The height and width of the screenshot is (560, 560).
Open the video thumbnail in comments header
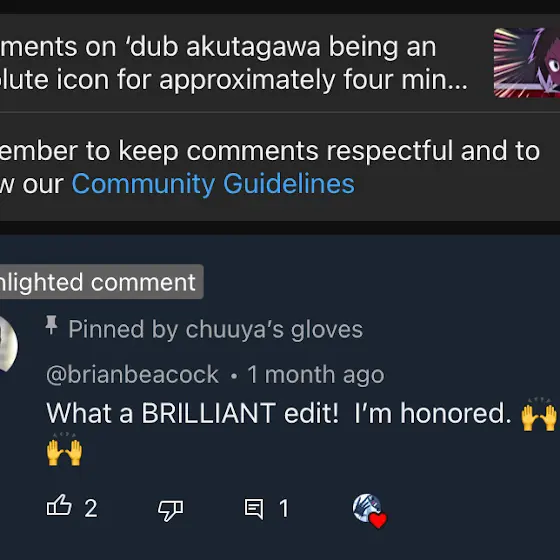(527, 62)
